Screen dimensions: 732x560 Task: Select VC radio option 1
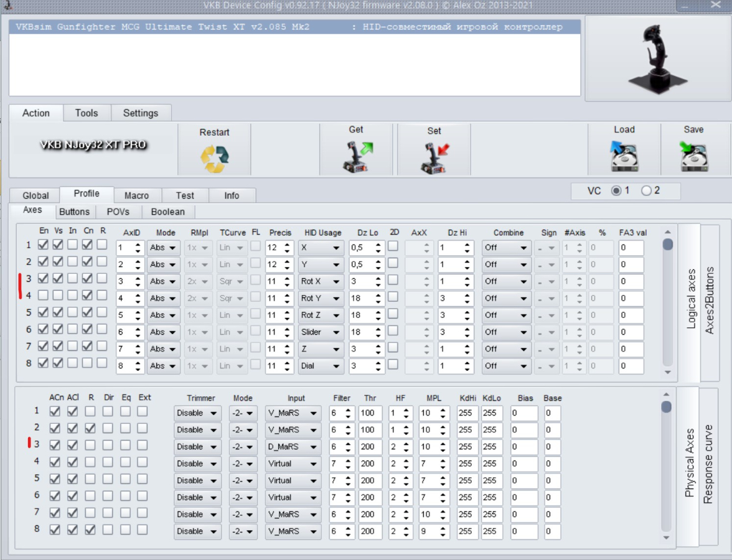pyautogui.click(x=616, y=190)
